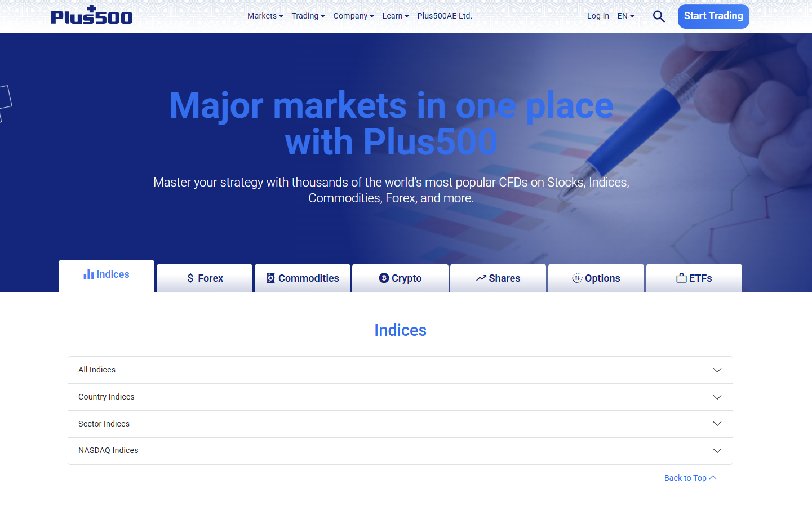812x506 pixels.
Task: Open the Company dropdown menu
Action: pos(353,16)
